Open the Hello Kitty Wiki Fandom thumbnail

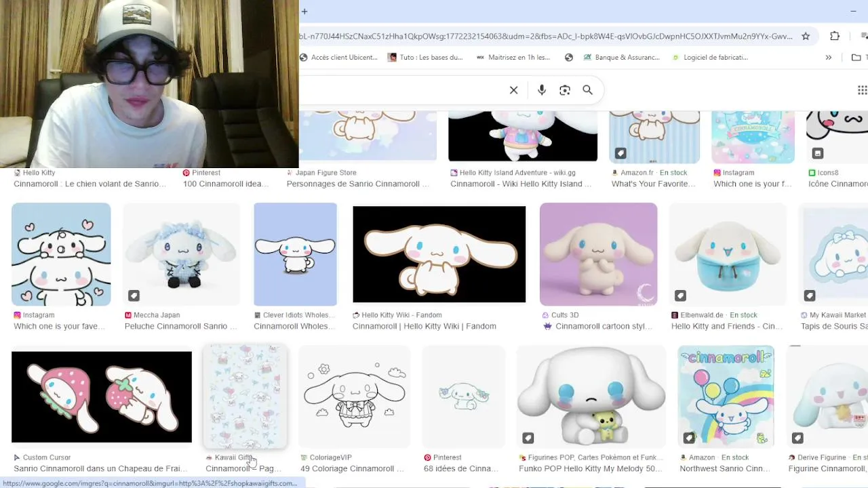point(439,254)
